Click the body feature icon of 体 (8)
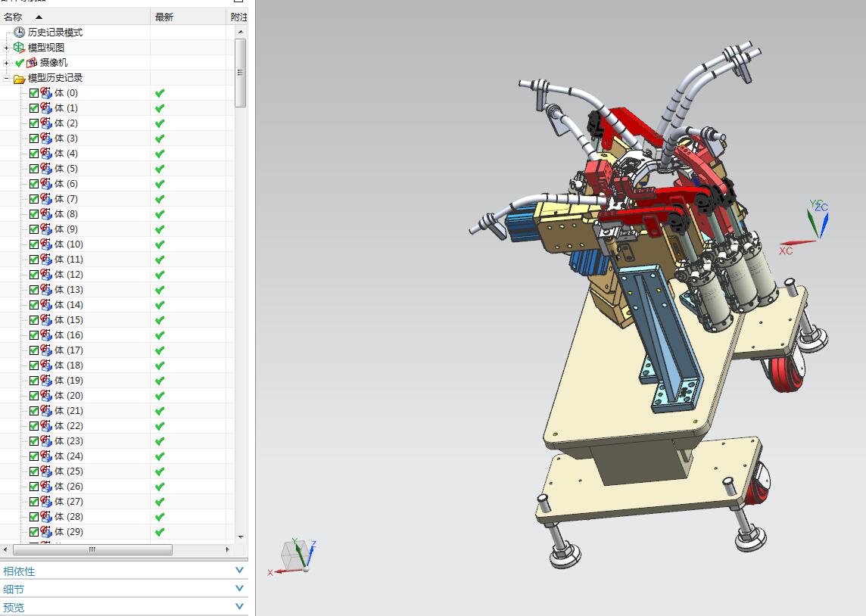The width and height of the screenshot is (866, 616). pyautogui.click(x=46, y=213)
